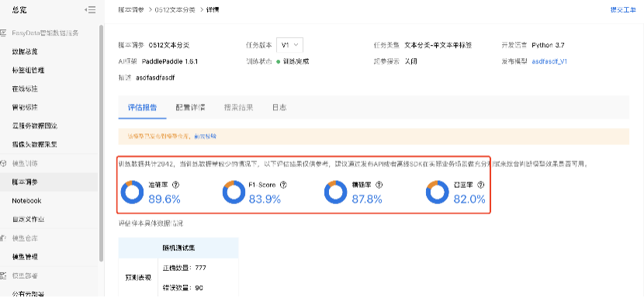Click the help icon beside 召回率
The width and height of the screenshot is (644, 298).
(481, 185)
